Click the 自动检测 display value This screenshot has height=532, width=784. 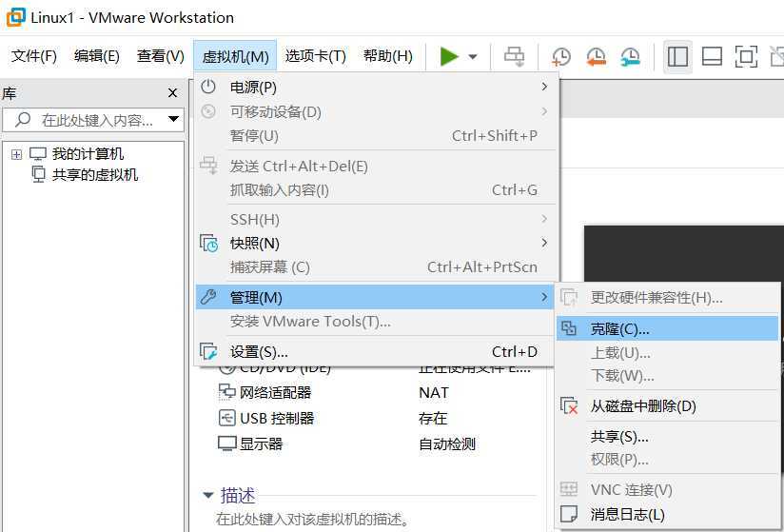click(x=447, y=444)
